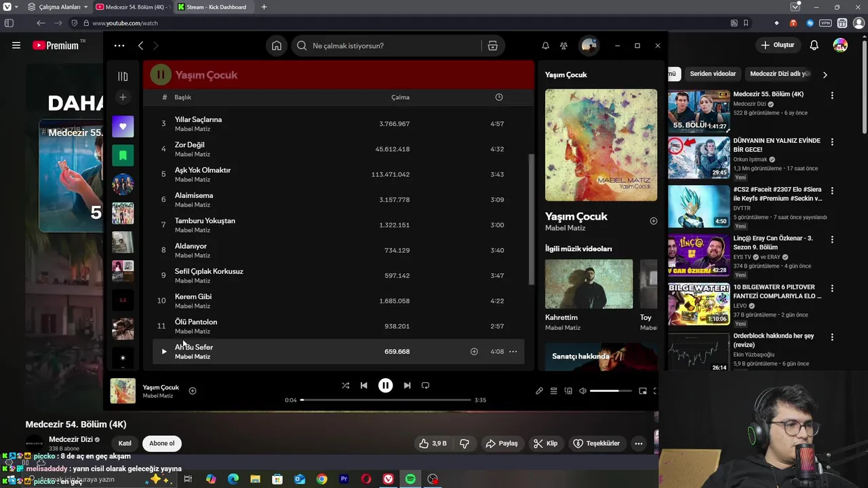
Task: Open the lyrics microphone icon
Action: (539, 390)
